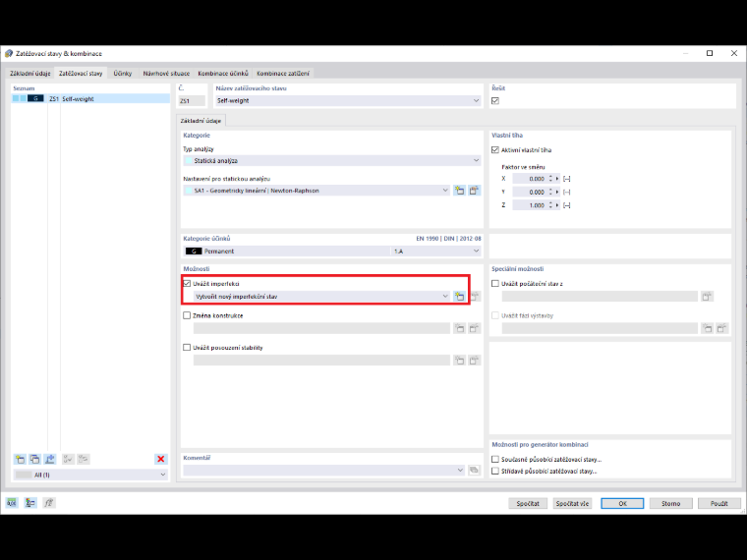This screenshot has width=747, height=560.
Task: Switch to Základní údaje main tab
Action: click(x=30, y=74)
